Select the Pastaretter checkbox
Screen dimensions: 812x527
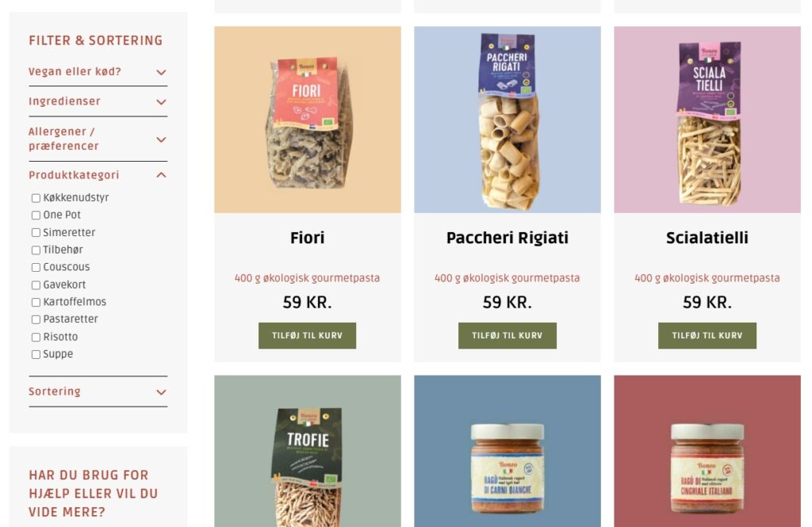[x=36, y=320]
